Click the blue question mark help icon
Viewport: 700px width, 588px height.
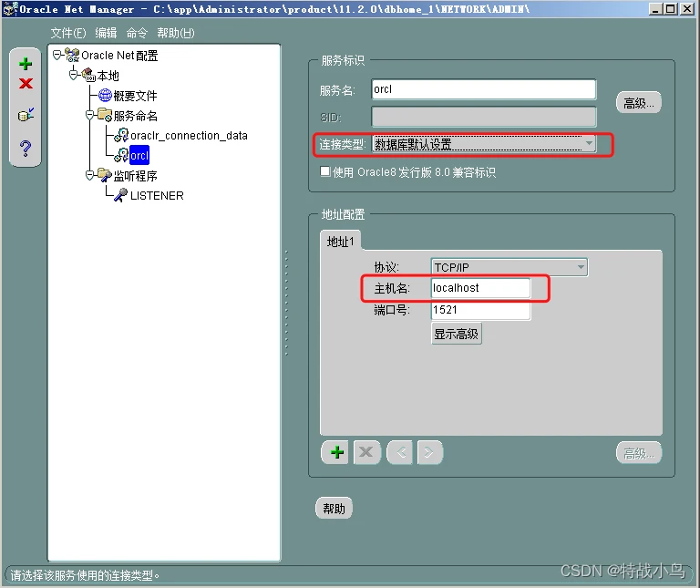click(26, 148)
